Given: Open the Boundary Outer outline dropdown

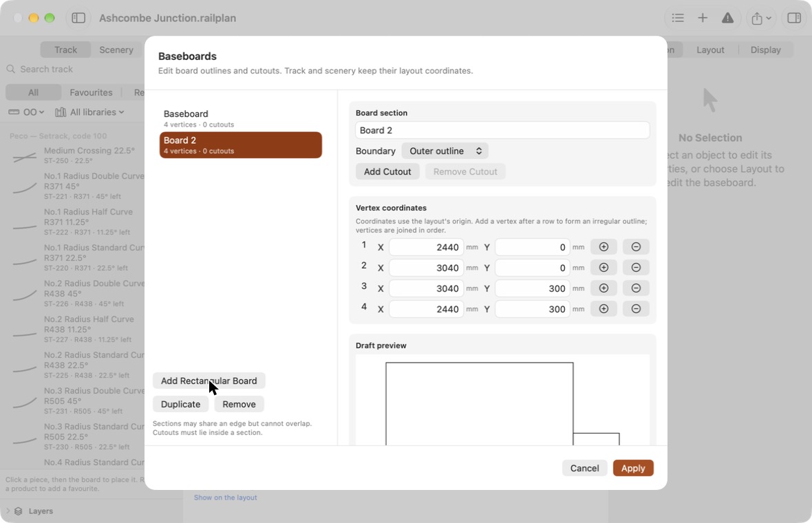Looking at the screenshot, I should [x=445, y=151].
